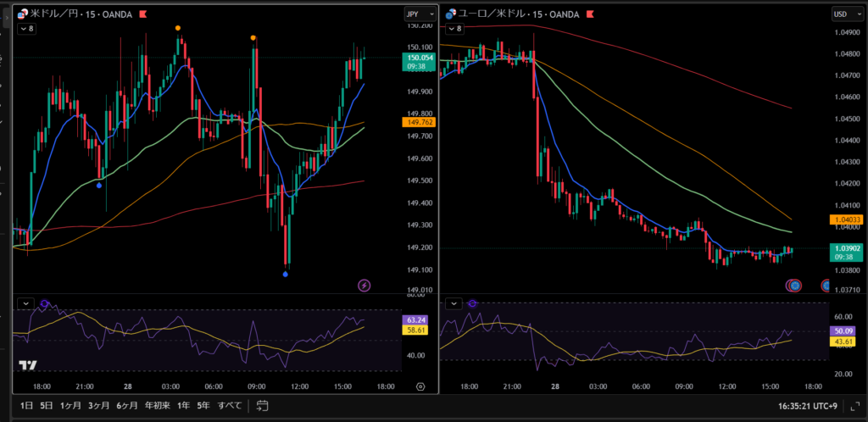Select the 年初来 time range
868x422 pixels.
(x=158, y=405)
